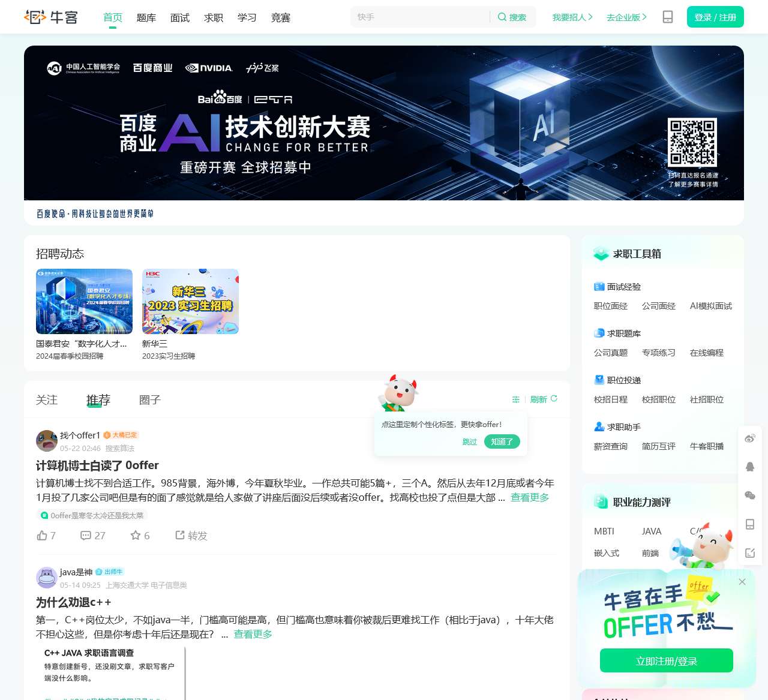The image size is (768, 700).
Task: Open the 校招日程 link
Action: (611, 399)
